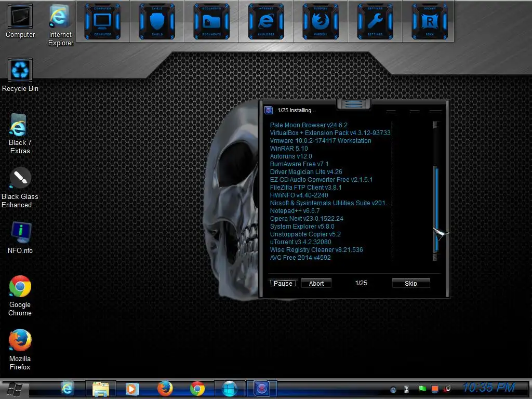Select Notepad++ v6.6.7 entry
Viewport: 532px width, 399px height.
295,211
